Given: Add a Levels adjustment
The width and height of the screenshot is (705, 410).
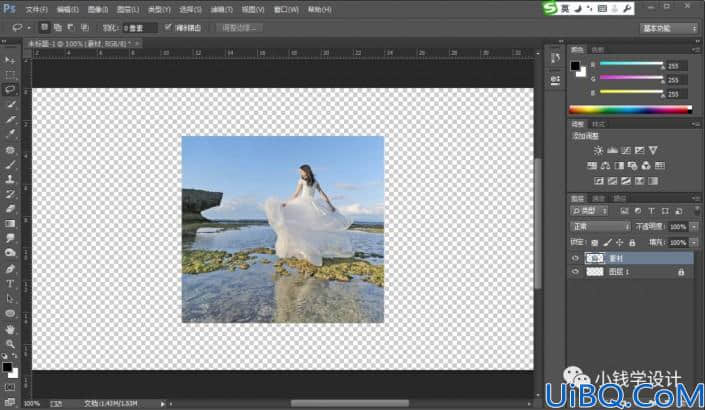Looking at the screenshot, I should [612, 150].
